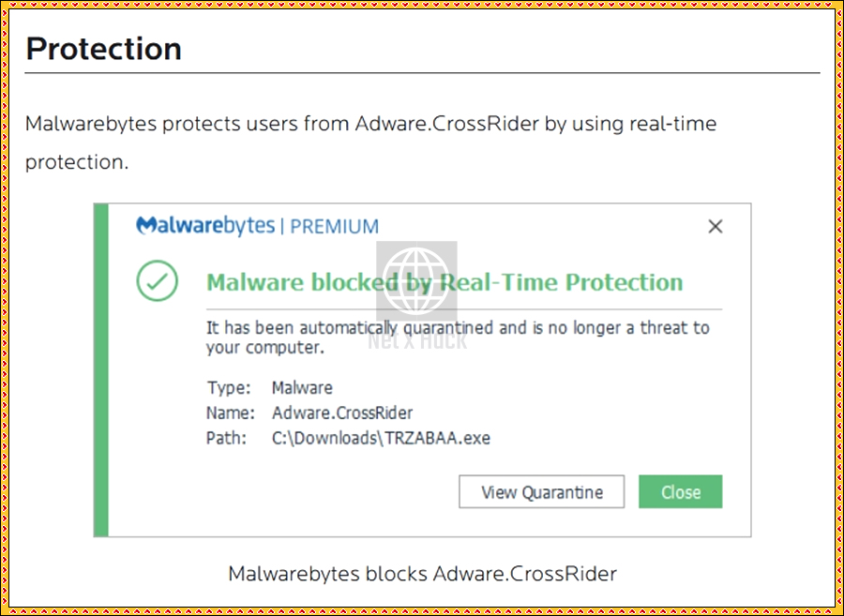The width and height of the screenshot is (844, 616).
Task: Click the Type value Malware
Action: pyautogui.click(x=302, y=387)
